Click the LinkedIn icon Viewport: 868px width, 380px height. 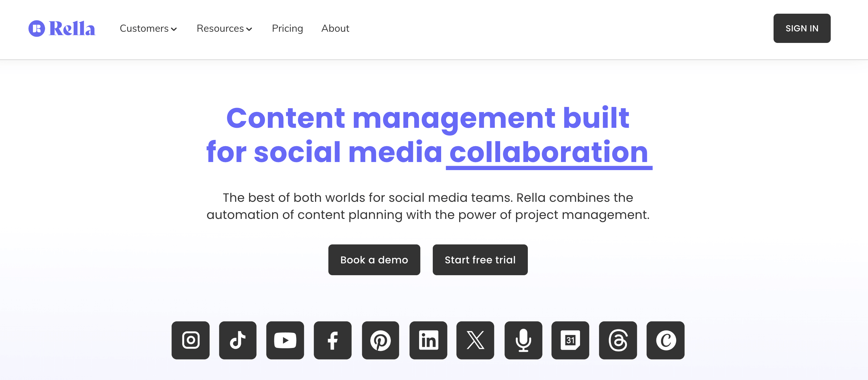428,340
